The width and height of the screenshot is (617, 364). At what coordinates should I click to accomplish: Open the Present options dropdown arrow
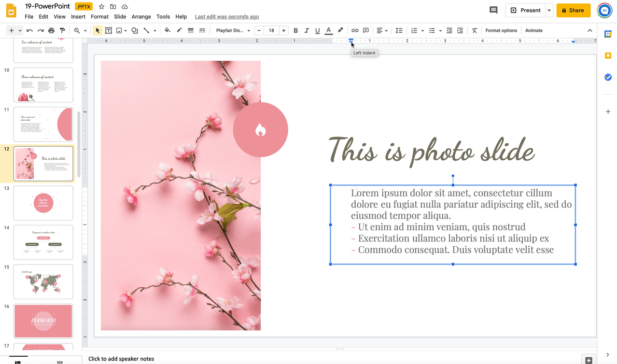[x=549, y=10]
